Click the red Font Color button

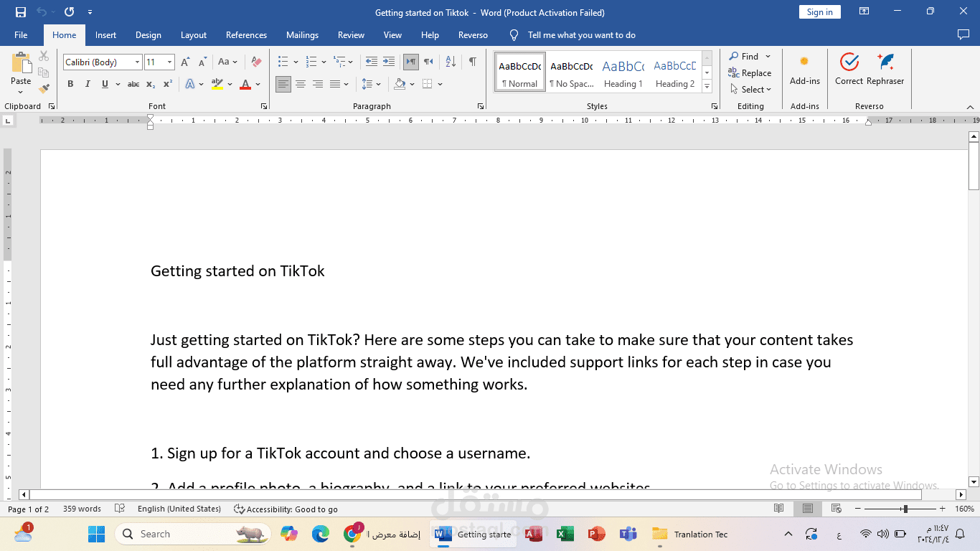(245, 84)
